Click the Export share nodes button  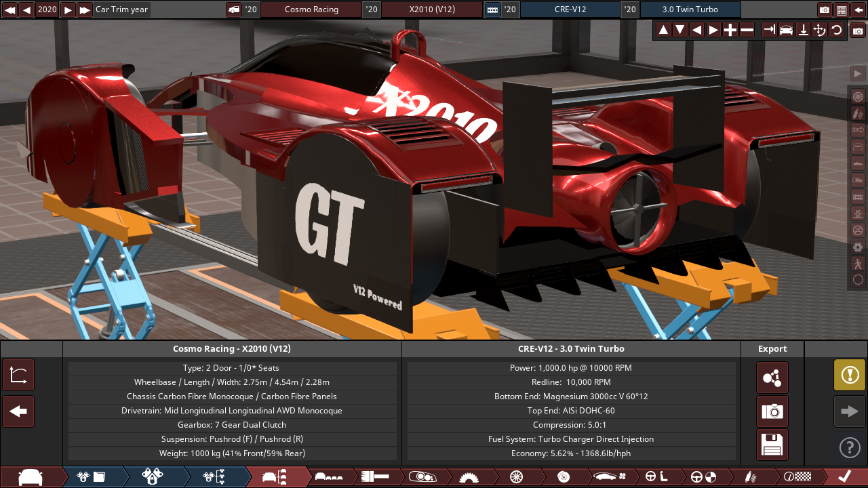click(772, 378)
